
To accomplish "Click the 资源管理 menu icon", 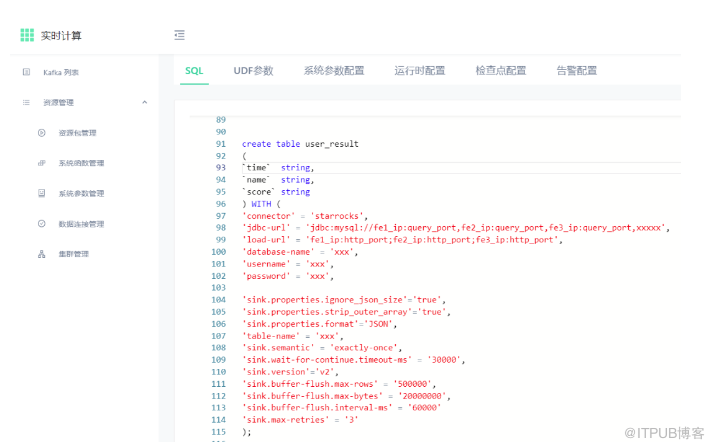I will click(26, 102).
